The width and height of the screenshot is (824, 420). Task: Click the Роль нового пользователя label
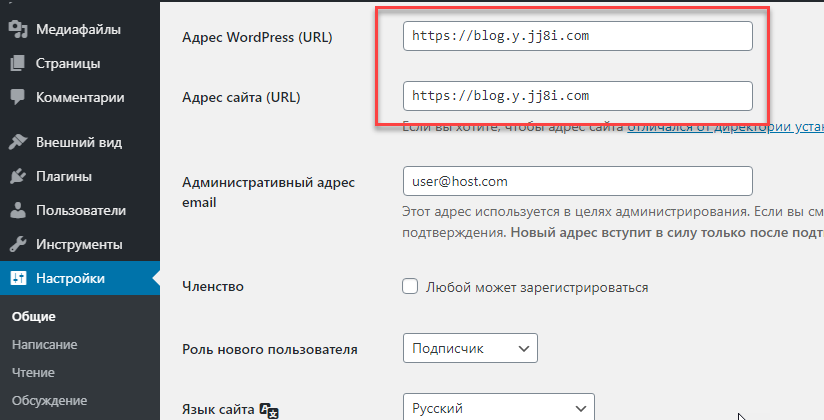(x=270, y=349)
